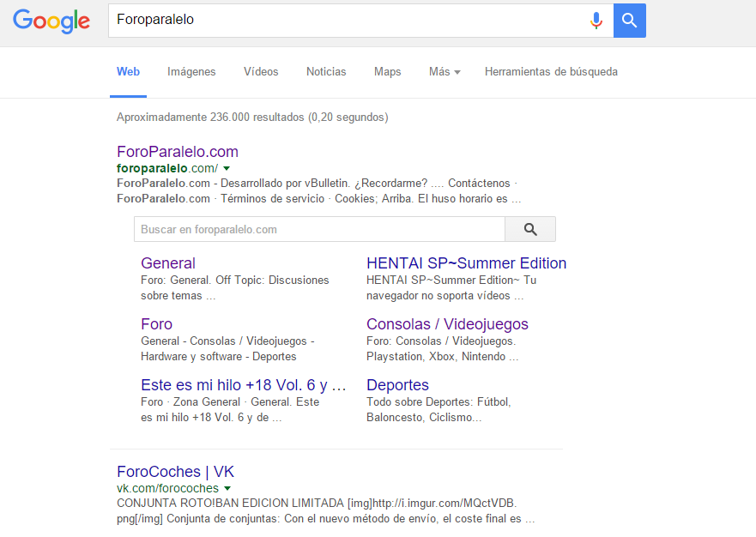Open the Foro sitelink
This screenshot has height=537, width=756.
point(157,324)
